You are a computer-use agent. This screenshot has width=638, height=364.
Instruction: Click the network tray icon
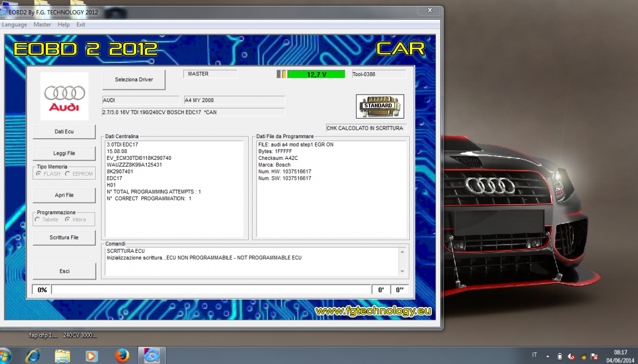(583, 355)
